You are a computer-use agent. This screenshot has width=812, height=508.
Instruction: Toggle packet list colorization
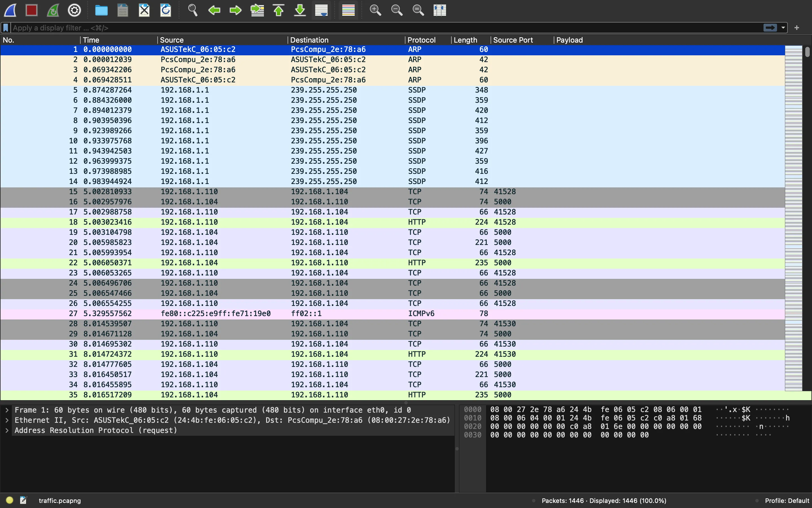(348, 10)
